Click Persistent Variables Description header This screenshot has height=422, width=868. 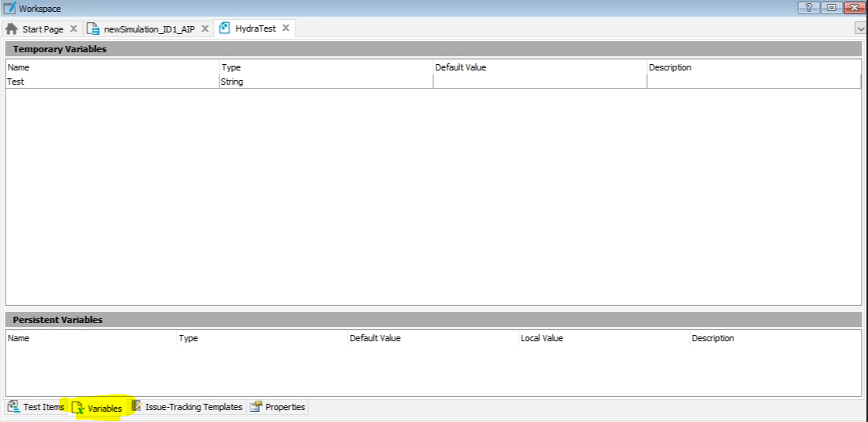(x=775, y=338)
